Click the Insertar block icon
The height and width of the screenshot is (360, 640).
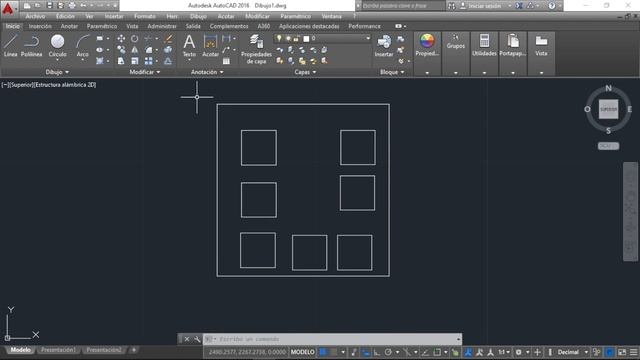(x=384, y=45)
